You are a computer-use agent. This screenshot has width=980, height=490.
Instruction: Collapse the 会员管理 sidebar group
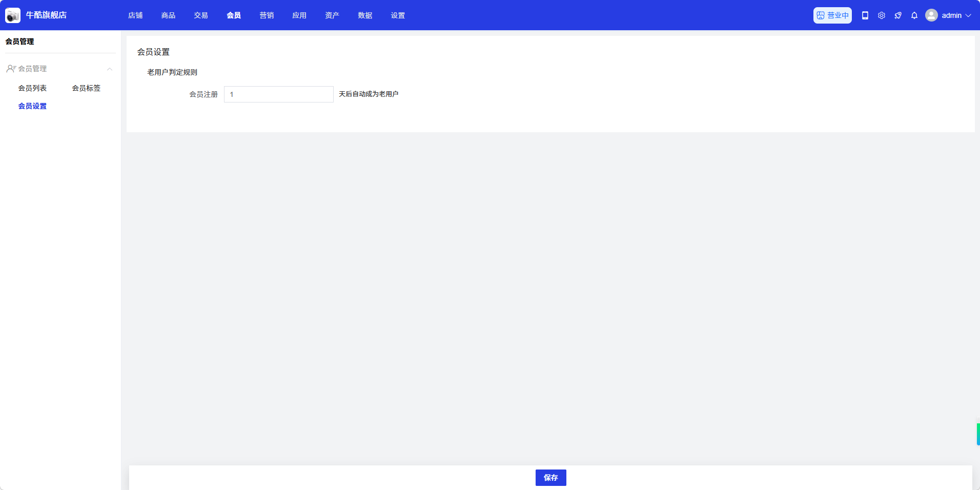(x=59, y=69)
